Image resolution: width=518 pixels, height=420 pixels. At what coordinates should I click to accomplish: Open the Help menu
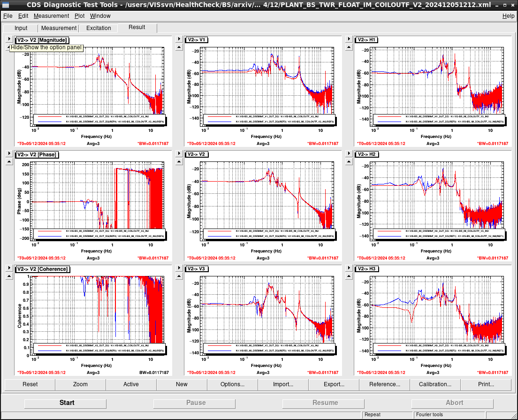508,16
